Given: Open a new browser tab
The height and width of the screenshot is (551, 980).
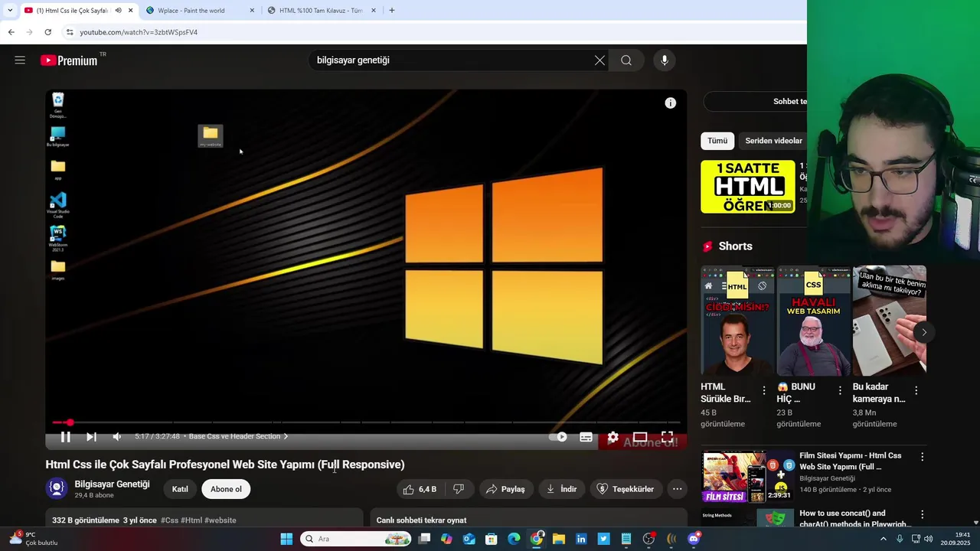Looking at the screenshot, I should pos(392,11).
